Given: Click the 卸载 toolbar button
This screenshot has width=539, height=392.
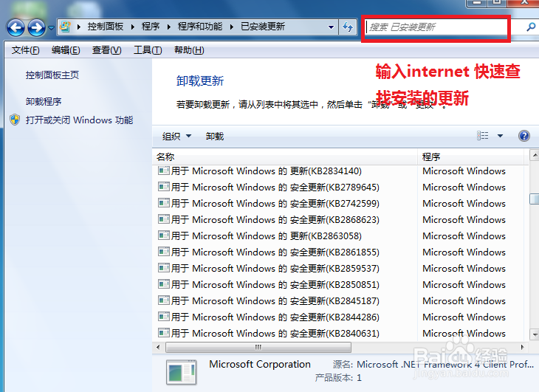Looking at the screenshot, I should 215,137.
